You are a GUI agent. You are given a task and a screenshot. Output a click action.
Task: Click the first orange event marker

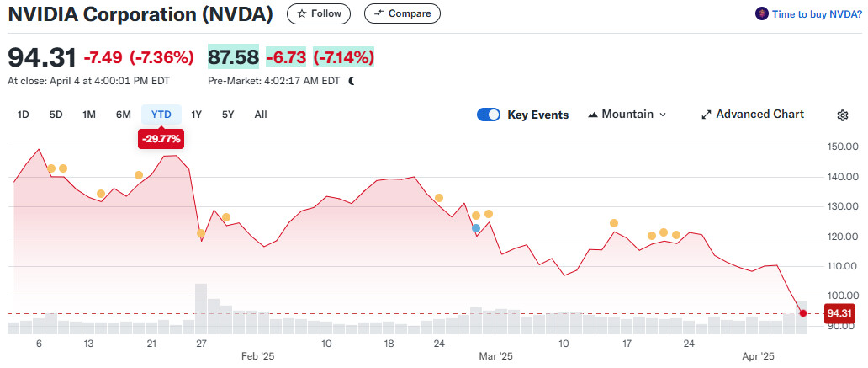[x=51, y=168]
